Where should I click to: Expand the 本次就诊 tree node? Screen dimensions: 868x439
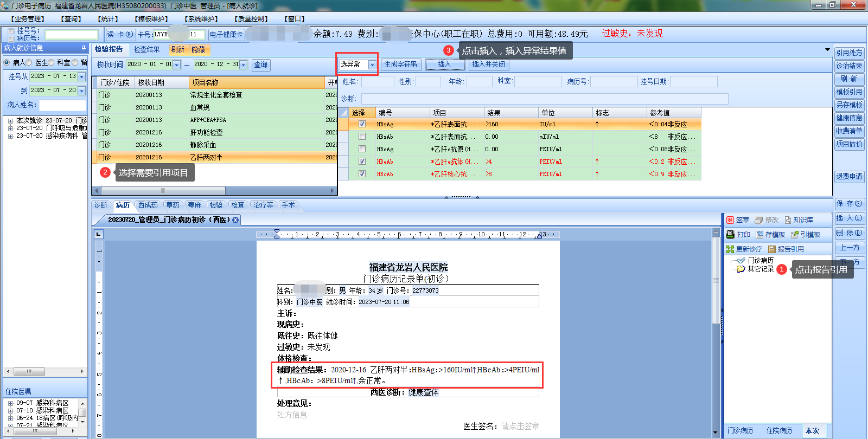(11, 121)
